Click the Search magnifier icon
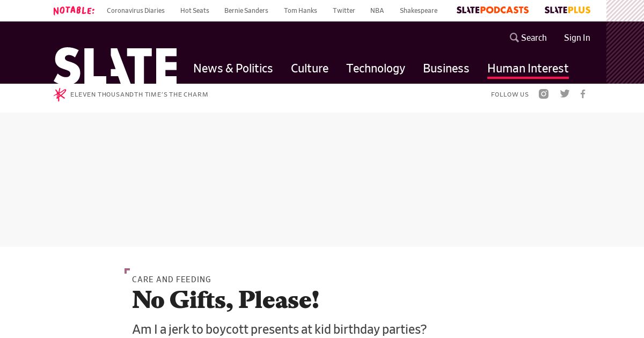This screenshot has height=338, width=644. click(x=514, y=38)
